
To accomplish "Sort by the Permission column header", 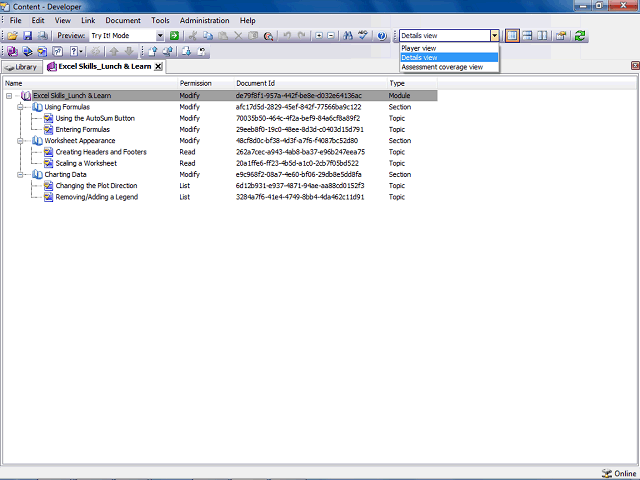I will point(206,83).
